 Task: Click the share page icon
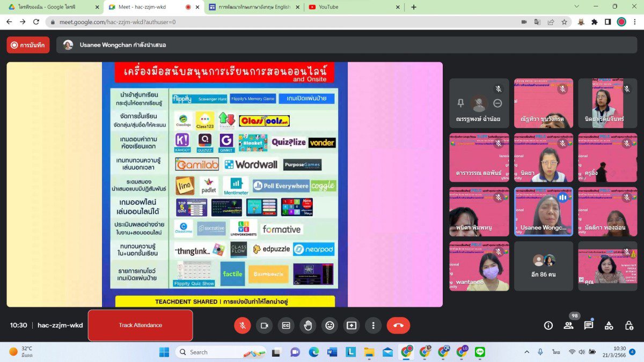[551, 22]
